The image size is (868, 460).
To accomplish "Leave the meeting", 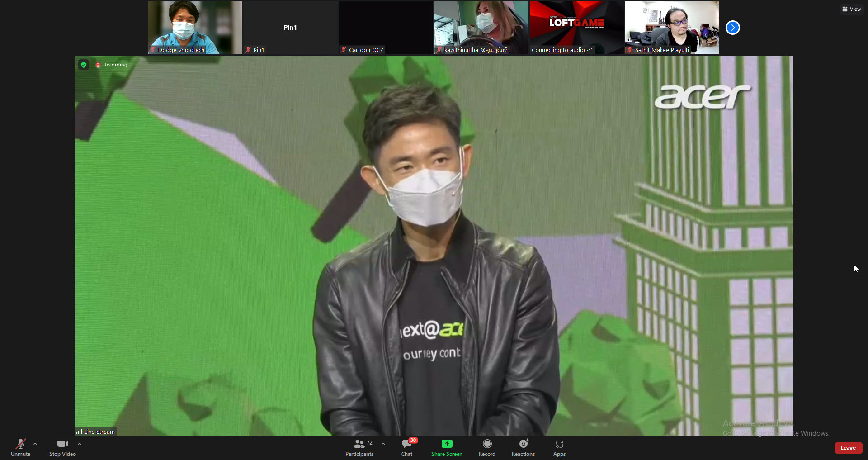I will [x=848, y=448].
